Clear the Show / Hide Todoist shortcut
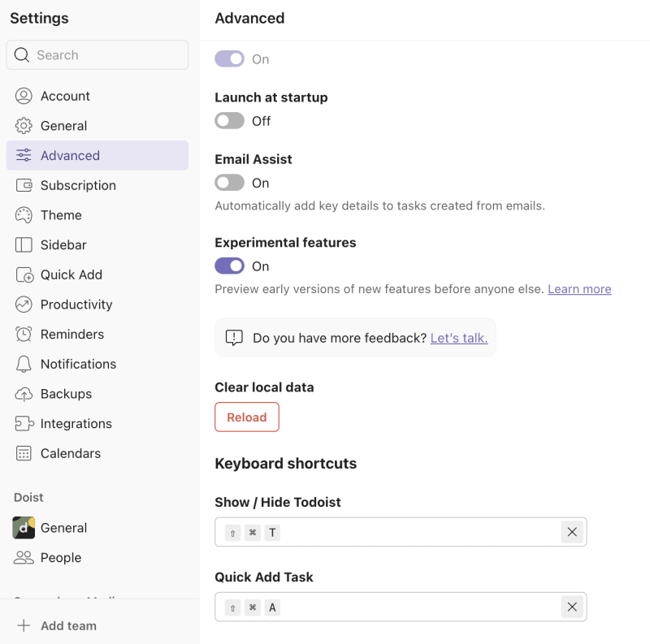Screen dimensions: 650x644 point(571,532)
